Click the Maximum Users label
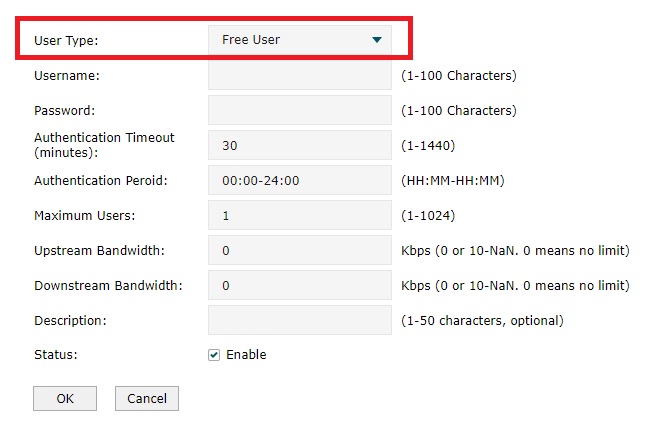 [x=84, y=216]
